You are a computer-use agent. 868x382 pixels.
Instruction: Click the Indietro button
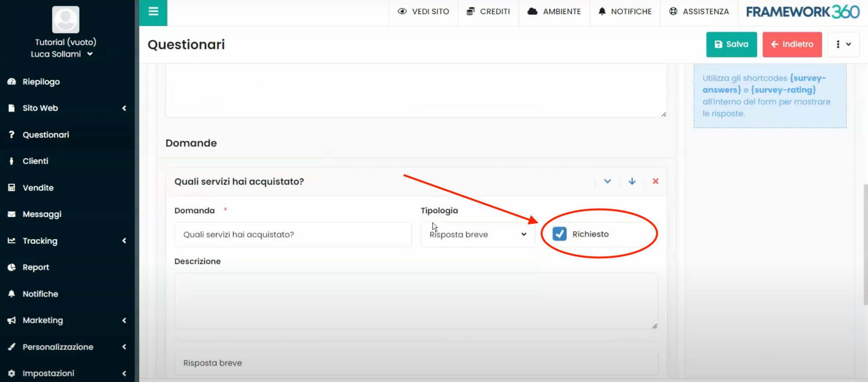pyautogui.click(x=792, y=44)
